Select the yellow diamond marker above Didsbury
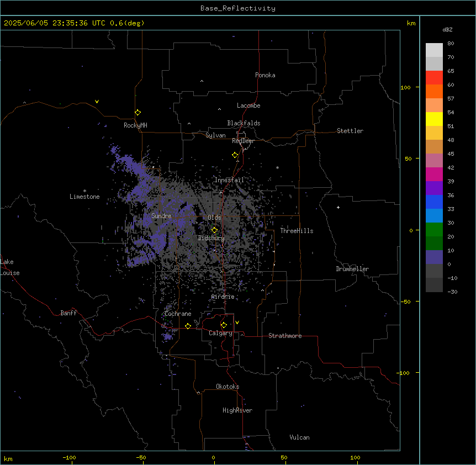Screen dimensions: 476x465 click(x=214, y=230)
